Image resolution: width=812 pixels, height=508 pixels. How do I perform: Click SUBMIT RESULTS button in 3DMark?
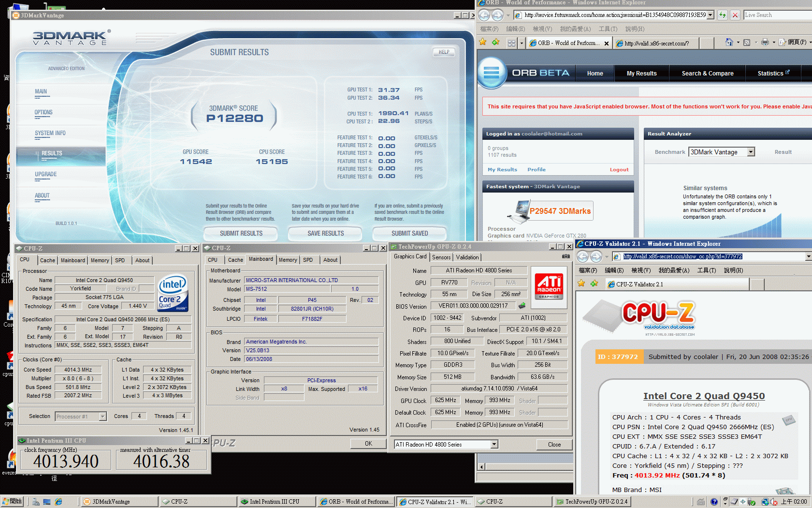pyautogui.click(x=241, y=233)
